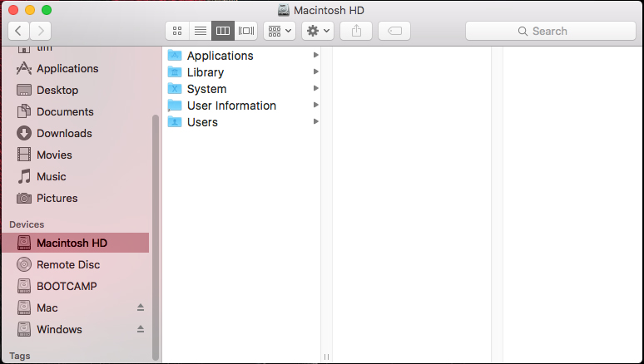Image resolution: width=644 pixels, height=364 pixels.
Task: Expand the Users folder via its arrow
Action: point(316,121)
